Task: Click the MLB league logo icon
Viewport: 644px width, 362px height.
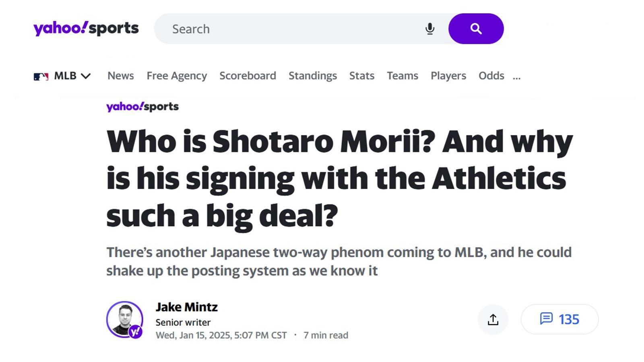Action: tap(41, 76)
